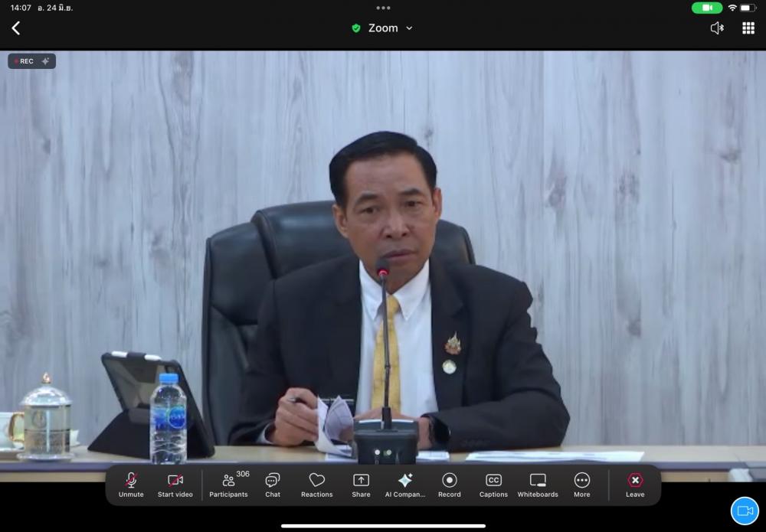Tap the green encryption shield icon
Image resolution: width=766 pixels, height=532 pixels.
[x=356, y=28]
